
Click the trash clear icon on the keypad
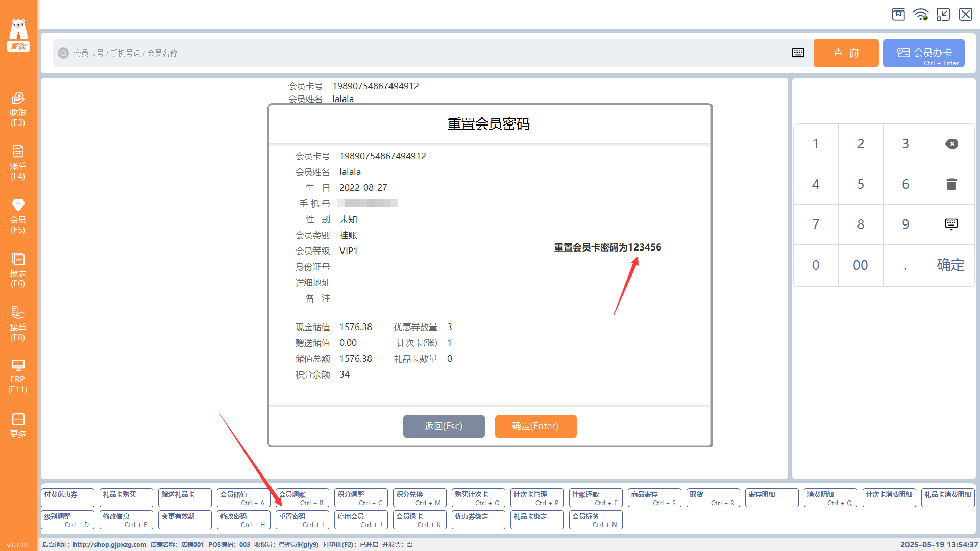click(951, 184)
